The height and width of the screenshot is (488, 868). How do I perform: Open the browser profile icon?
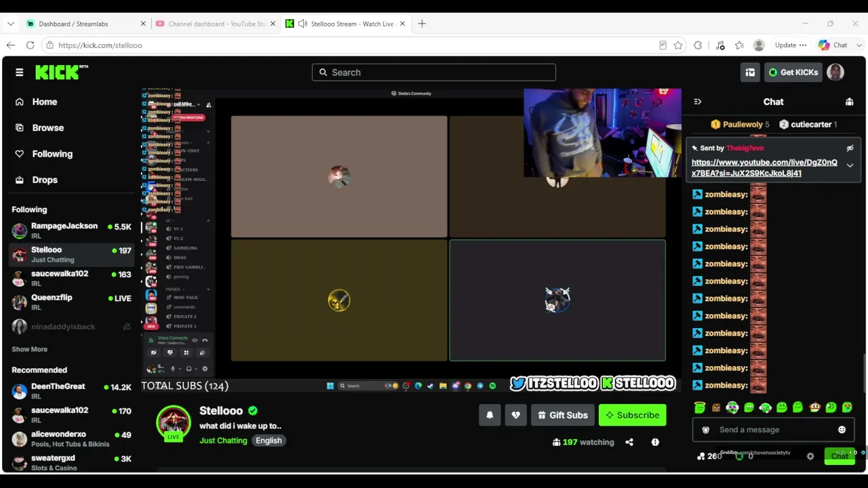coord(759,45)
